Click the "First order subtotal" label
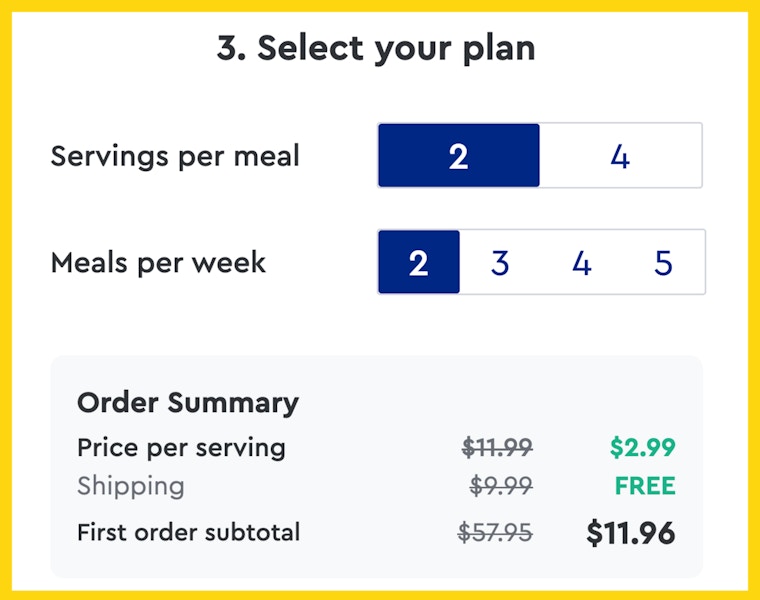Image resolution: width=760 pixels, height=600 pixels. pyautogui.click(x=188, y=532)
